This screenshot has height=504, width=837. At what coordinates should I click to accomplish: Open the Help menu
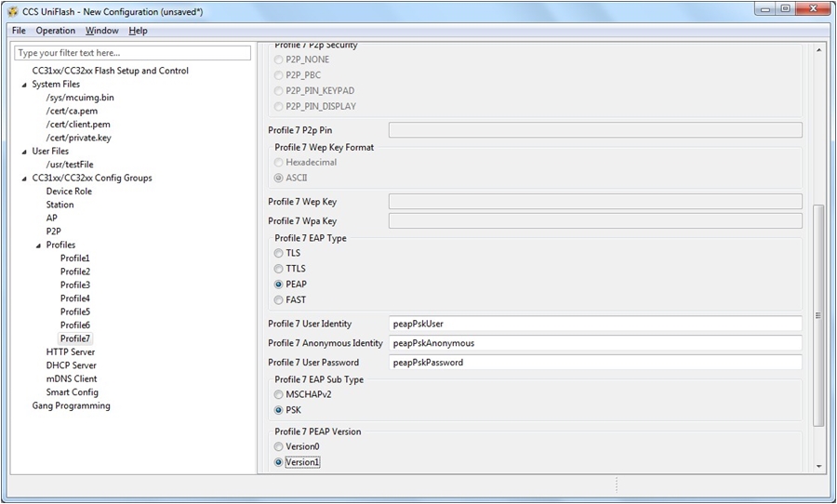tap(138, 31)
